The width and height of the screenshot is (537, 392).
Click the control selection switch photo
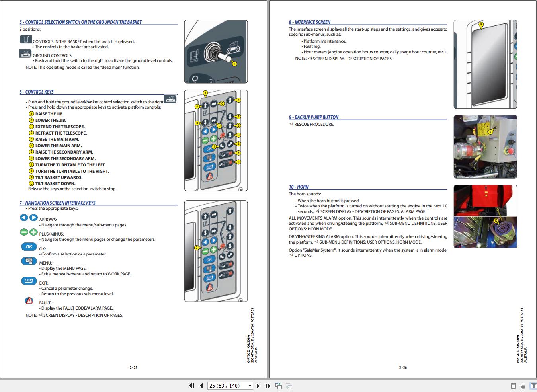[x=216, y=51]
